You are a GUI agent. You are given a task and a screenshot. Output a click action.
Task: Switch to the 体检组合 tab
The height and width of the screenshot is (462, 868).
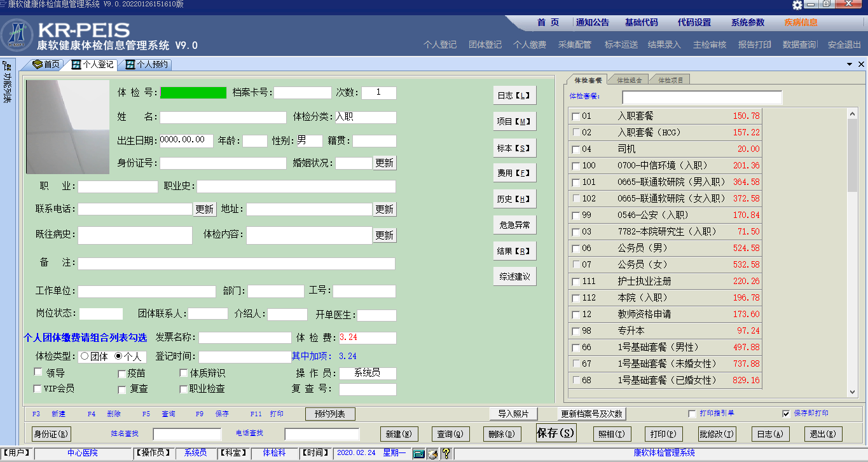point(630,80)
